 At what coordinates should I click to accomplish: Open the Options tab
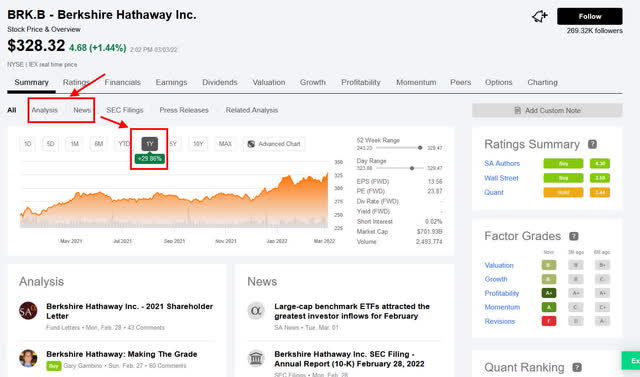coord(498,82)
